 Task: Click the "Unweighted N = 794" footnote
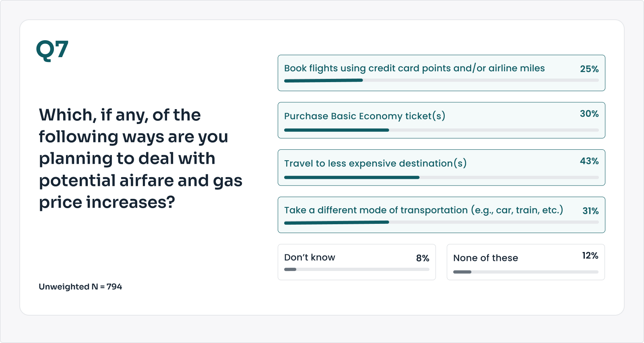[80, 287]
